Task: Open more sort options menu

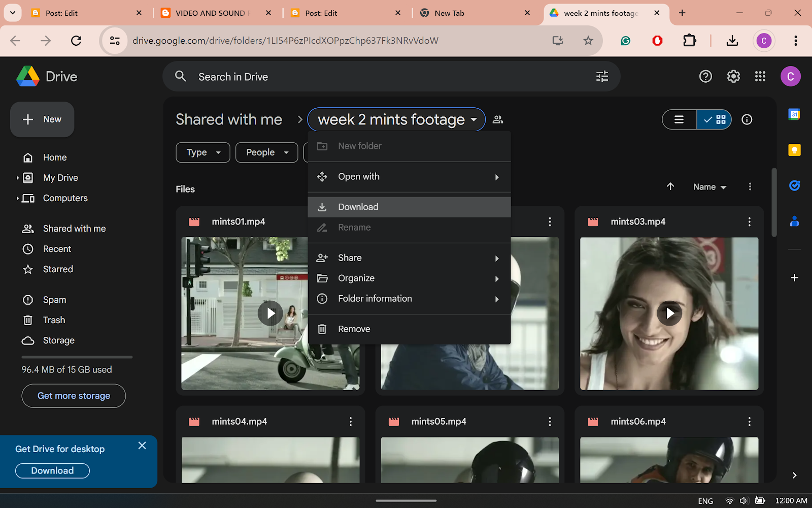Action: pos(750,186)
